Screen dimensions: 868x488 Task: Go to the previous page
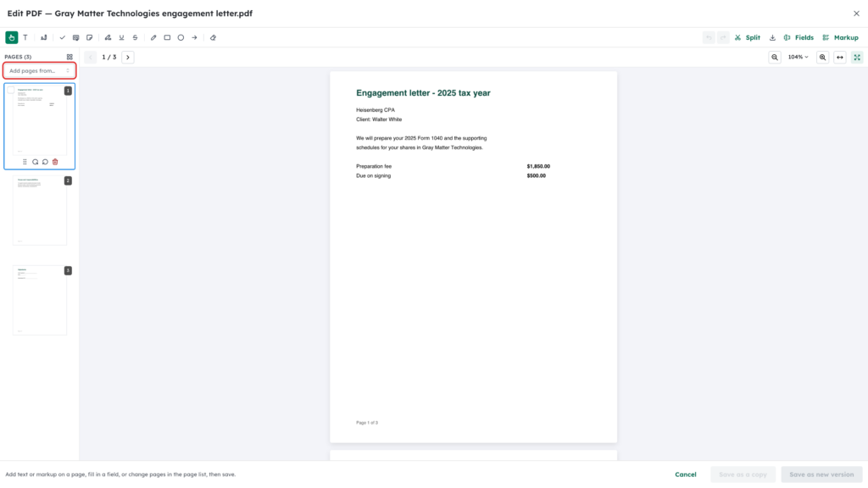tap(91, 57)
